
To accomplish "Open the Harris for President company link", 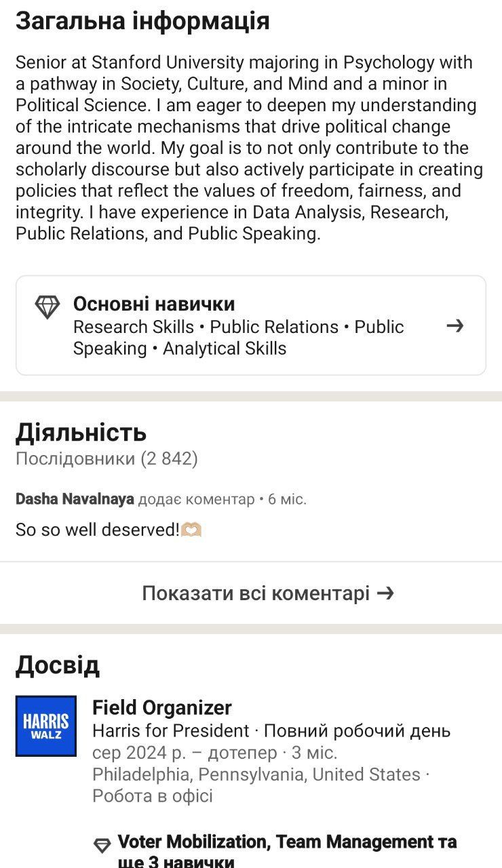I will coord(171,731).
